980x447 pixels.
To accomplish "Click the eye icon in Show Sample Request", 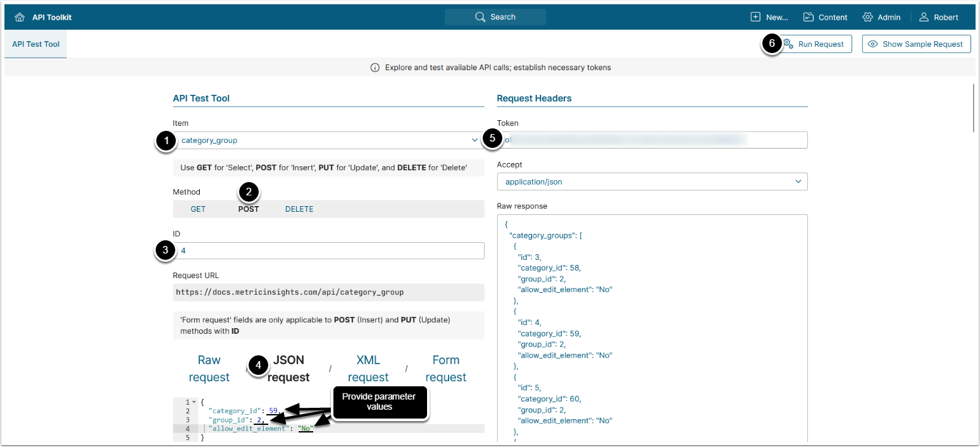I will tap(873, 44).
